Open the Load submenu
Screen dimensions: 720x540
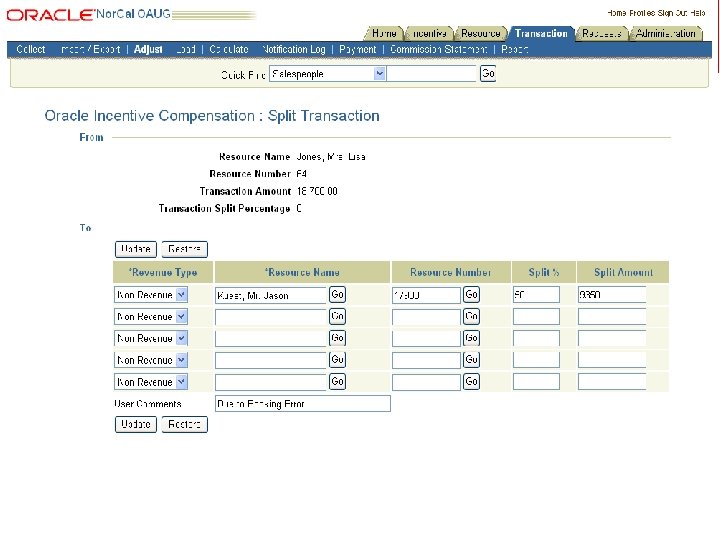186,49
